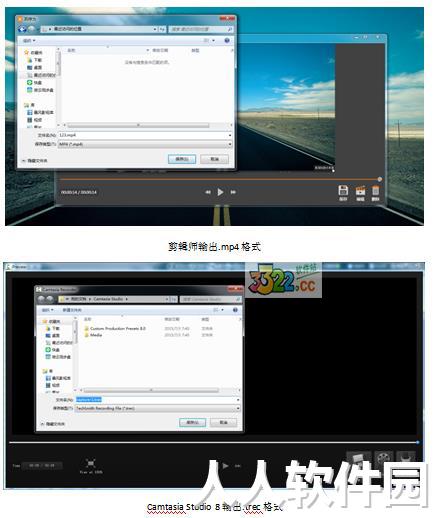Click the file name field containing 123.mp4
The height and width of the screenshot is (518, 444).
[x=145, y=135]
